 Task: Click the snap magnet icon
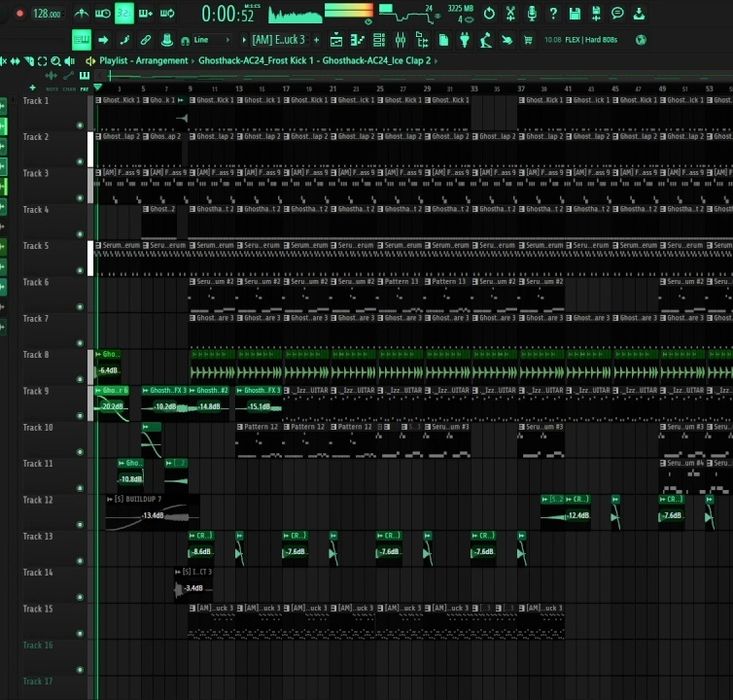click(185, 41)
